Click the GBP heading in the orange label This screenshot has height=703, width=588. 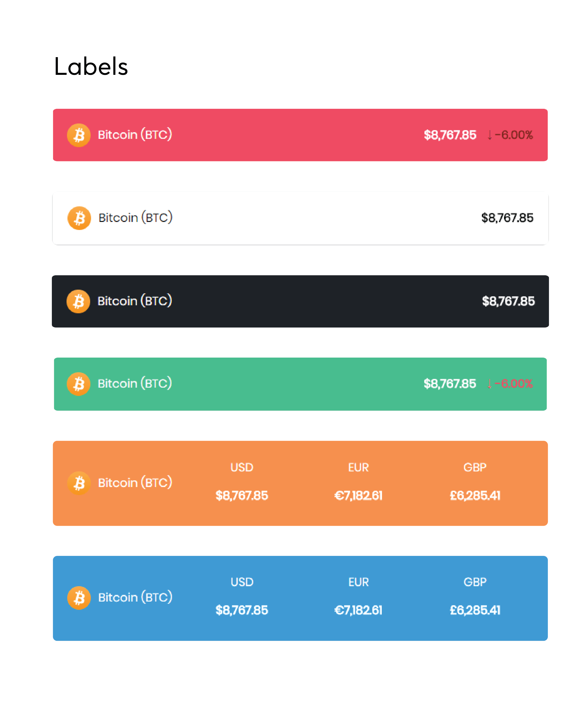pyautogui.click(x=475, y=467)
